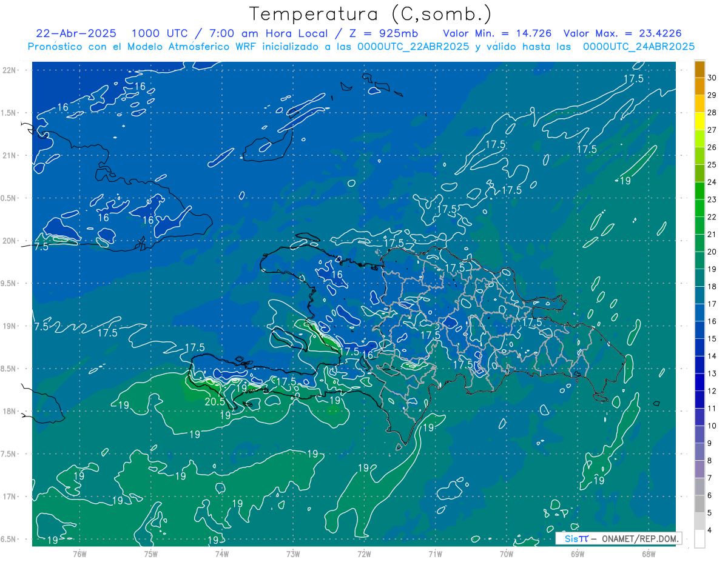Click the '74W' longitude axis label
This screenshot has width=728, height=562.
pos(222,554)
